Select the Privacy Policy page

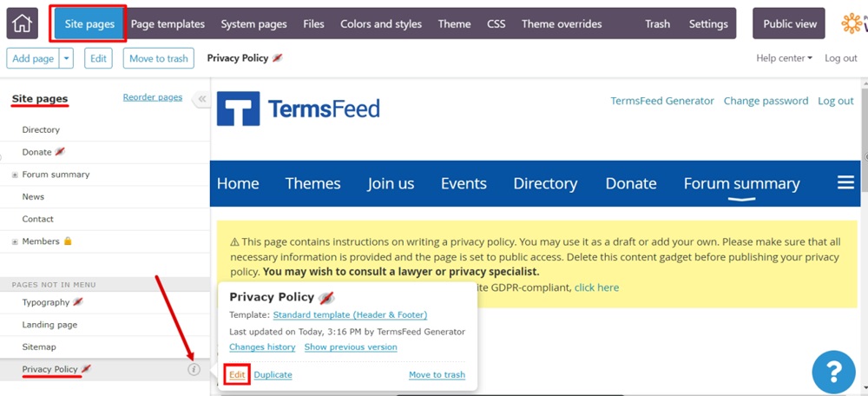49,369
